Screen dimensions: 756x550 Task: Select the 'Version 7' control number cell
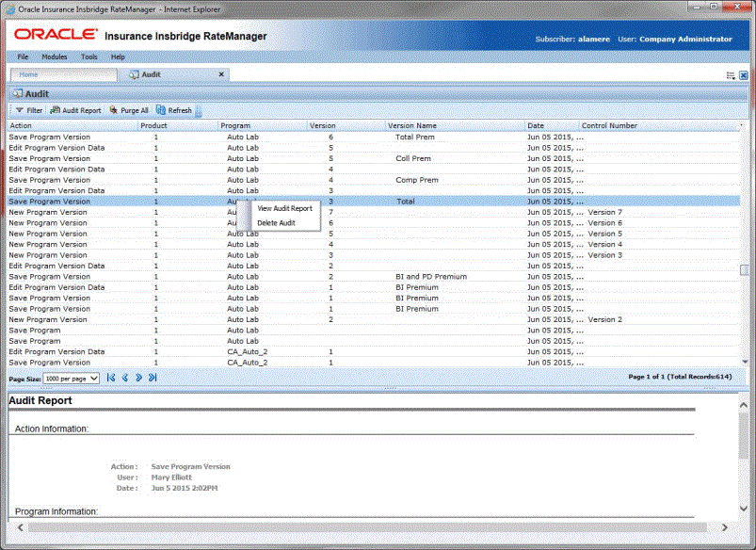(x=605, y=212)
